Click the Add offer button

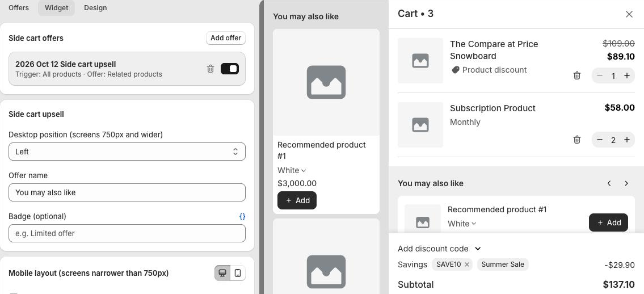226,38
